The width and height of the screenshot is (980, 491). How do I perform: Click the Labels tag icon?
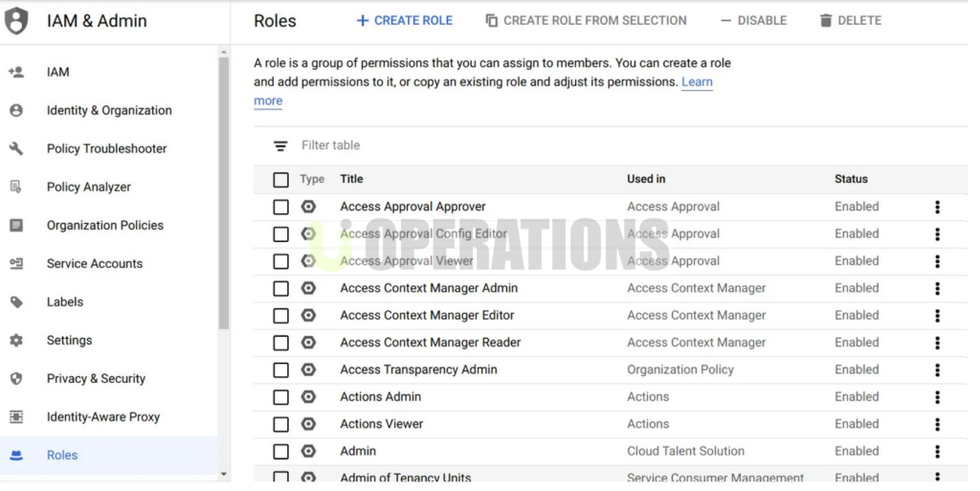(x=16, y=302)
